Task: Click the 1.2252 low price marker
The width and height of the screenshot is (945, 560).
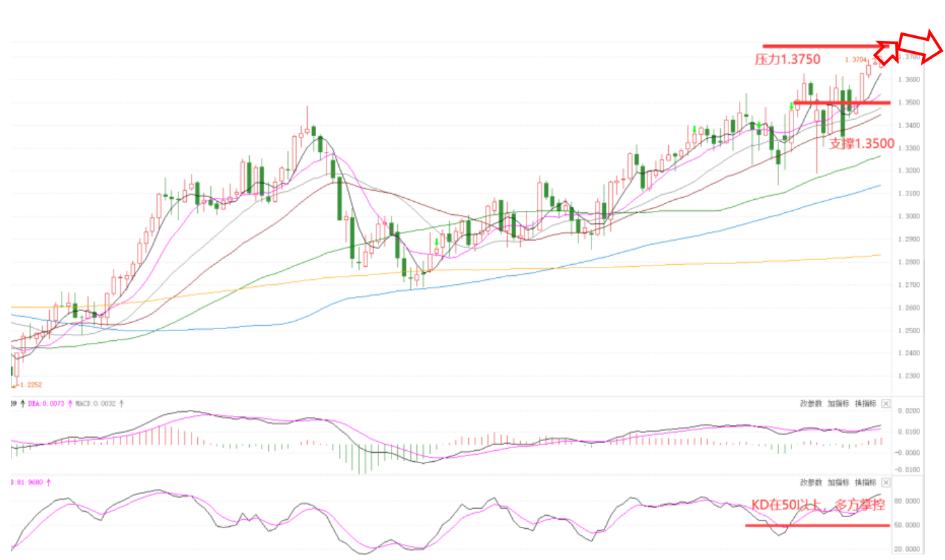Action: tap(30, 385)
